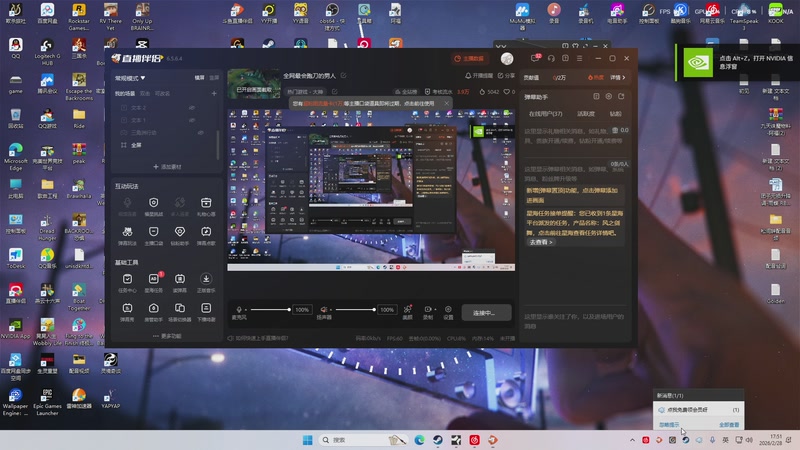Open the 弹幕玩法 tool
800x450 pixels.
click(x=127, y=236)
